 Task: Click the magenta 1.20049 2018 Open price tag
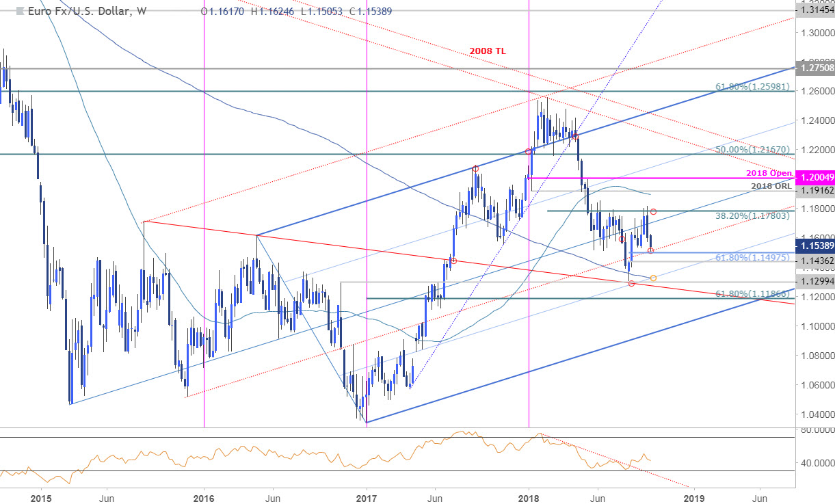pos(815,177)
